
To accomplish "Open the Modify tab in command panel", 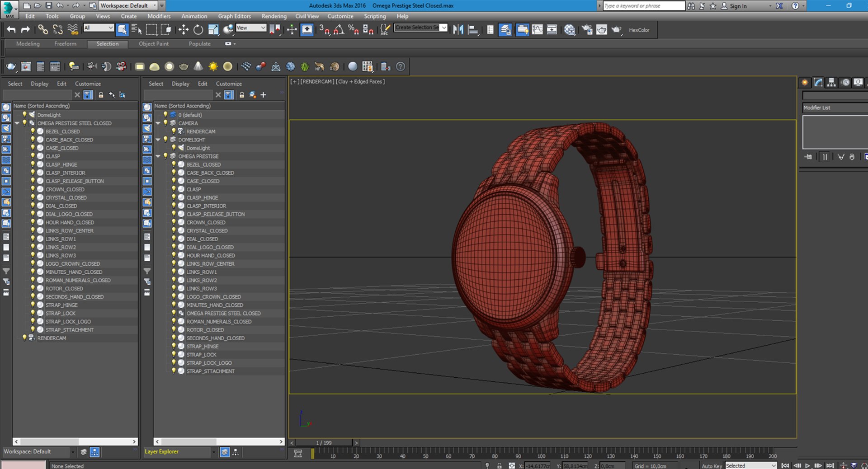I will [819, 82].
